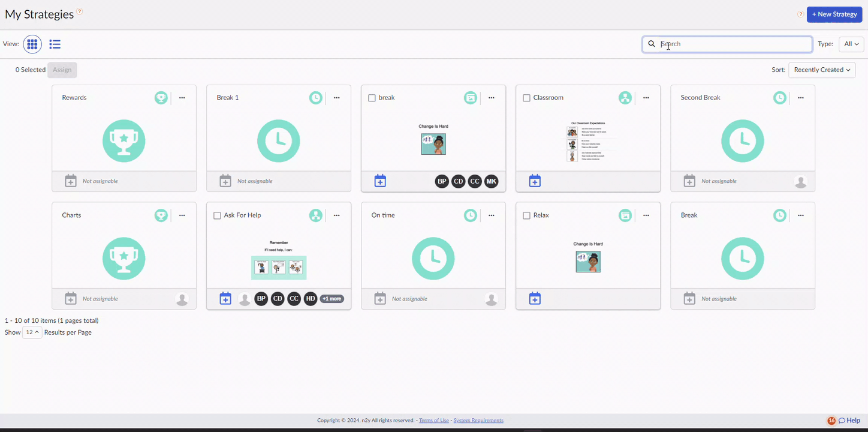
Task: Click the type icon on Relax card
Action: tap(625, 215)
